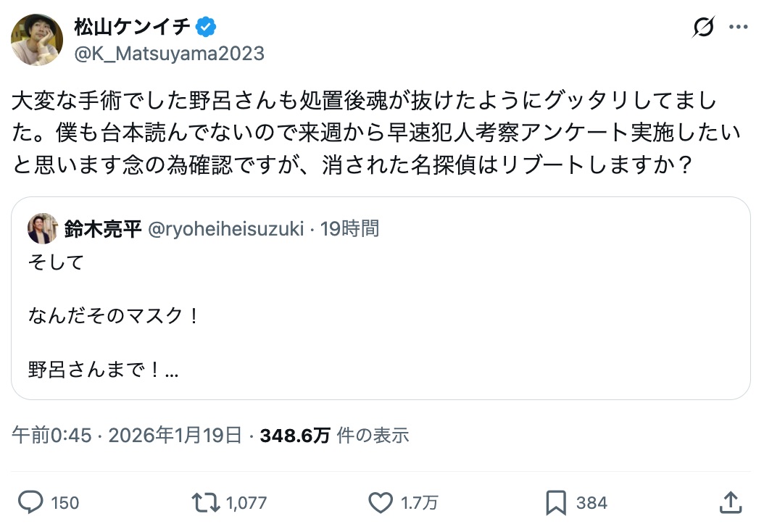The height and width of the screenshot is (532, 764).
Task: Like the post with the heart icon
Action: point(380,502)
